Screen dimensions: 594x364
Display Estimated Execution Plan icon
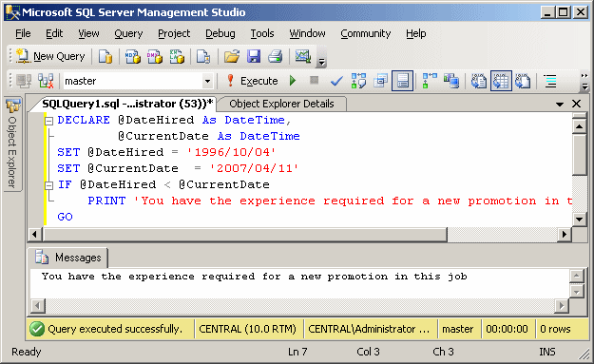tap(358, 81)
